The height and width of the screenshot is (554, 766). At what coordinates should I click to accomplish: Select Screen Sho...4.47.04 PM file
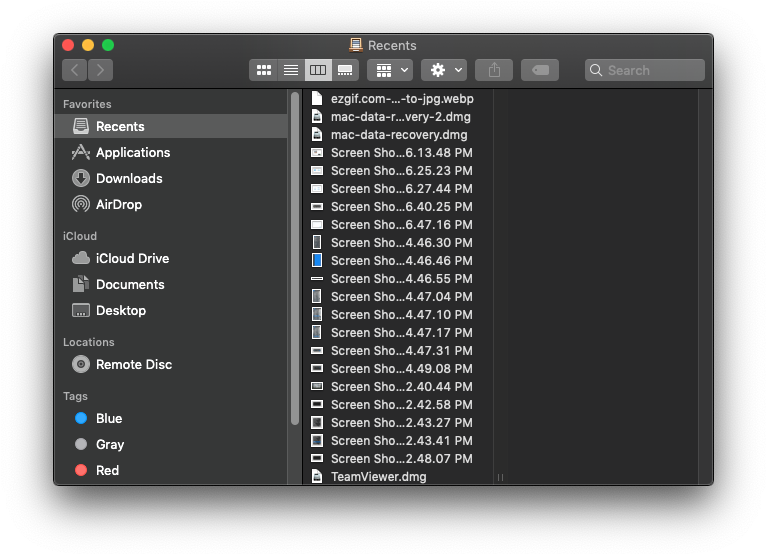click(x=398, y=297)
